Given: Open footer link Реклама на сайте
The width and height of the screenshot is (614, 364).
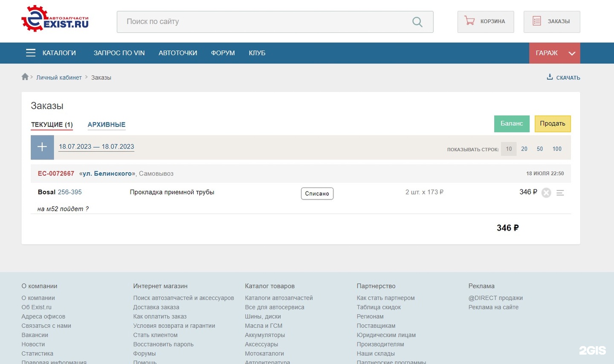Looking at the screenshot, I should pyautogui.click(x=493, y=307).
